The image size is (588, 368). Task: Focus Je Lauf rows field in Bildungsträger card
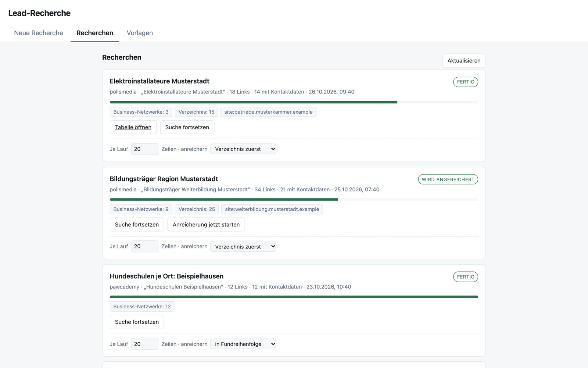[x=145, y=247]
